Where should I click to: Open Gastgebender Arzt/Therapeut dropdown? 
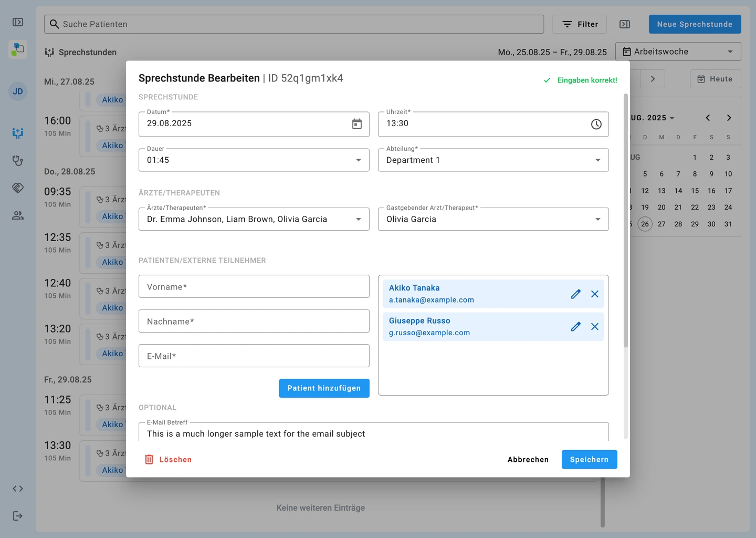597,219
